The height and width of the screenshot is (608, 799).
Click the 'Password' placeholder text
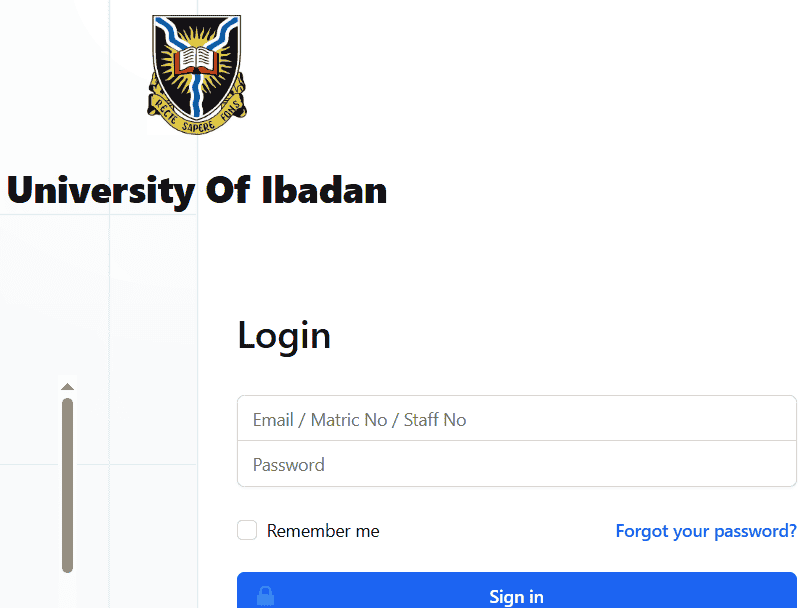point(288,464)
